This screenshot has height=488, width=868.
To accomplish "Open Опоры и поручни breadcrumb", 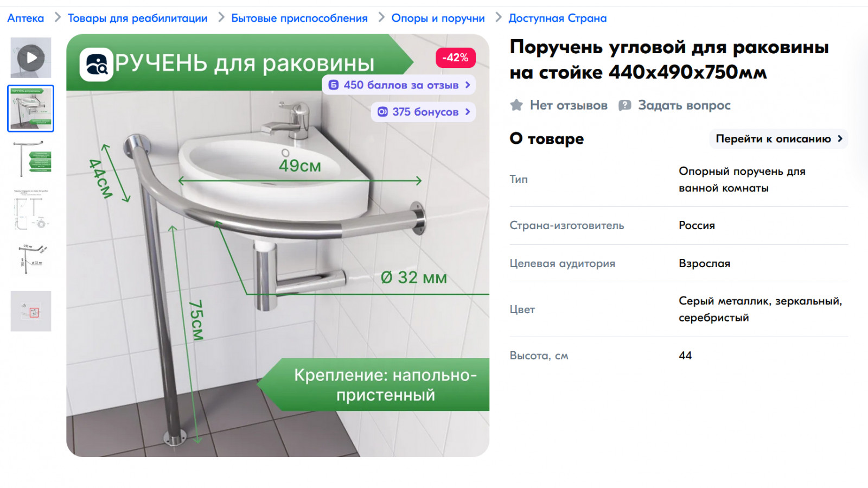I will click(438, 18).
